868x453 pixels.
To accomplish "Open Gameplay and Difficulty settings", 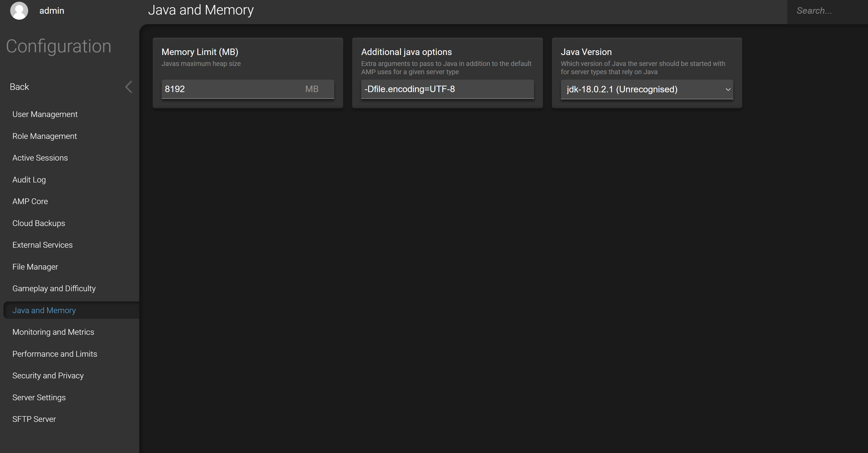I will [x=54, y=288].
